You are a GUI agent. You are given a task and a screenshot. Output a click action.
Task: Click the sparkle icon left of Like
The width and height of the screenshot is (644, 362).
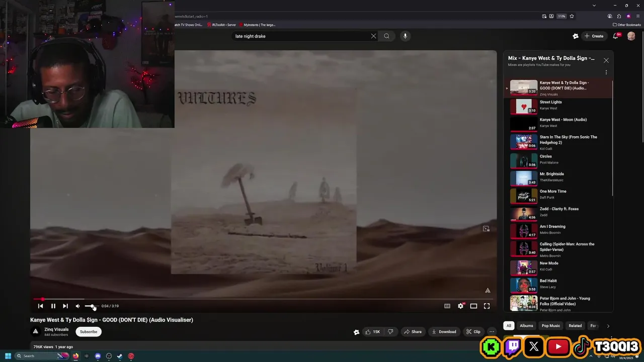[x=356, y=332]
